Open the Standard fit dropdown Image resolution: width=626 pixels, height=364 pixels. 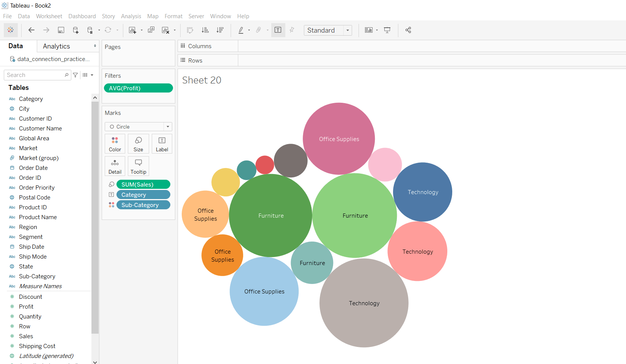328,30
